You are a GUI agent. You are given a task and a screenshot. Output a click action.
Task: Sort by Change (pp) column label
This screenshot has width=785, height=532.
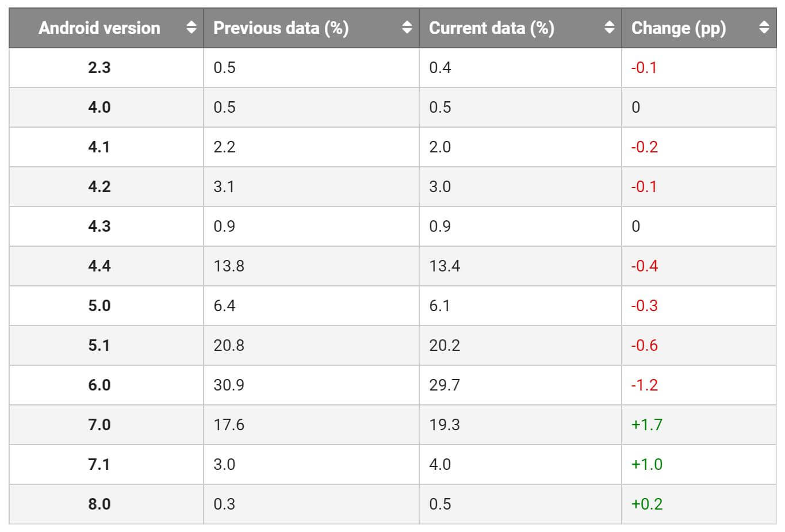679,28
